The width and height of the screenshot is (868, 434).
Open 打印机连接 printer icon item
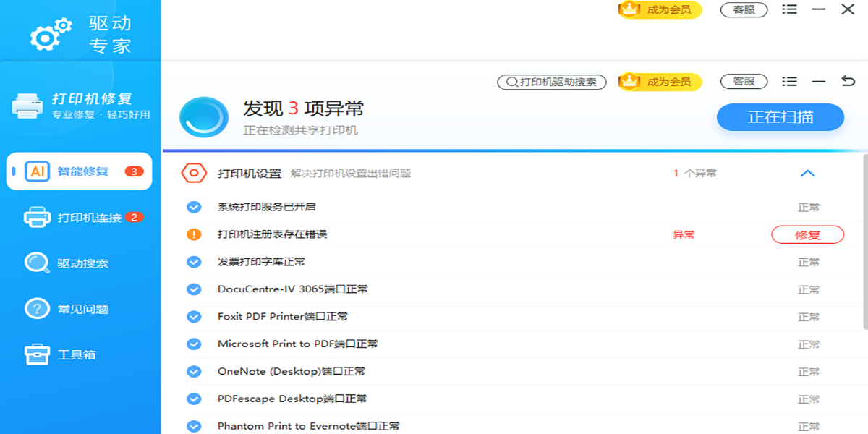(37, 217)
